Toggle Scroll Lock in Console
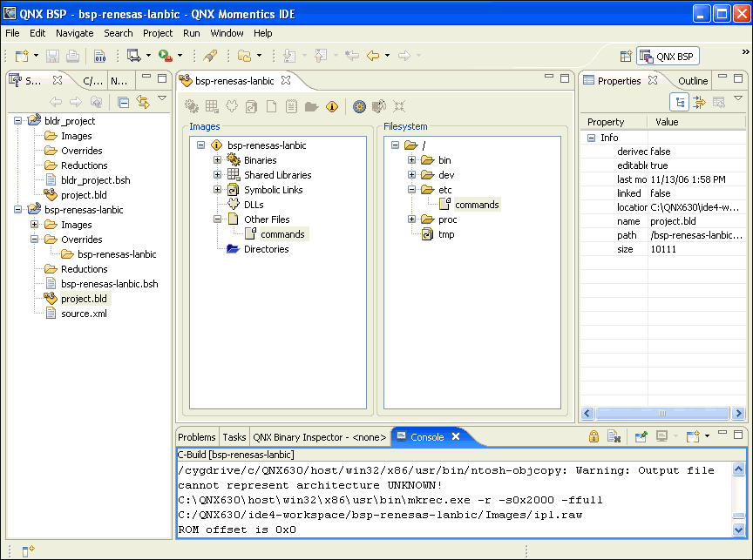This screenshot has height=560, width=753. (x=594, y=436)
